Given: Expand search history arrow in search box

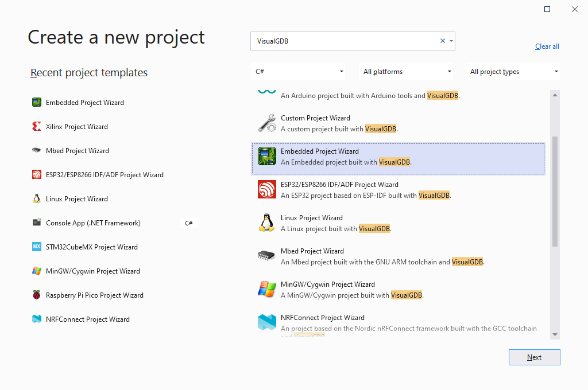Looking at the screenshot, I should (451, 41).
